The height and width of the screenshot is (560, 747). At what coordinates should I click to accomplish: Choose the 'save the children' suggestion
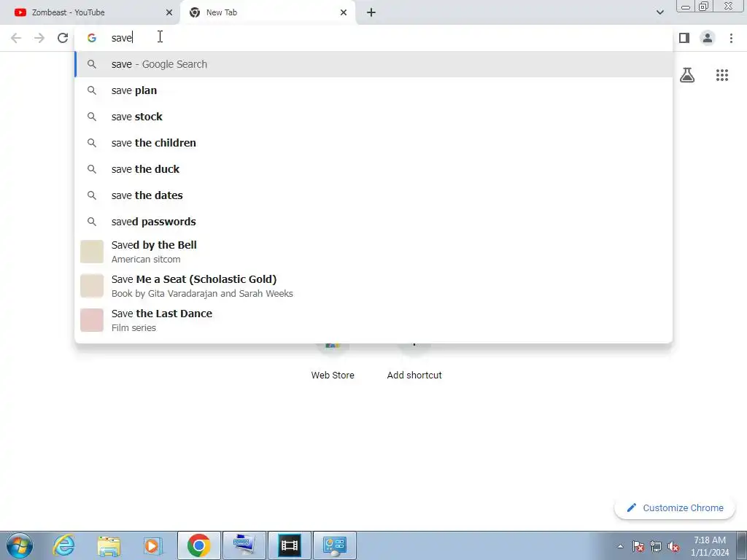[x=373, y=143]
